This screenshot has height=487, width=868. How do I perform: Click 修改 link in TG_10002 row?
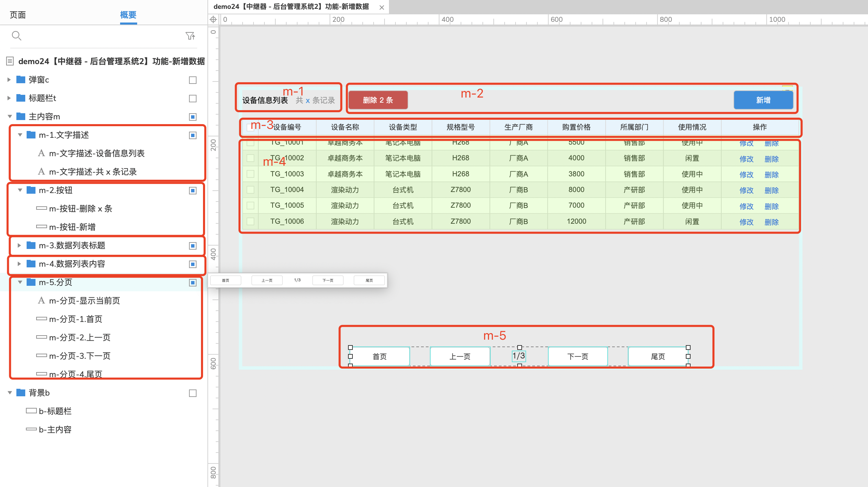pyautogui.click(x=746, y=159)
